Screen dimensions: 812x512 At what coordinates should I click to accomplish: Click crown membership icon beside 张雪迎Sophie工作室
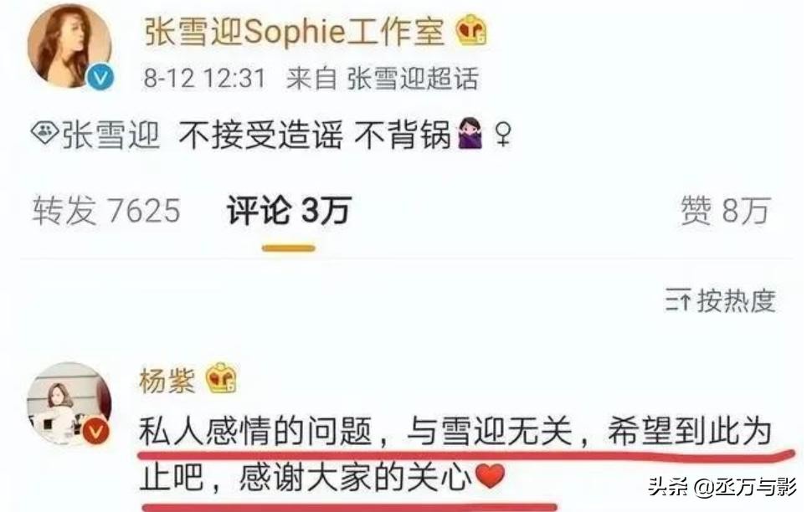pyautogui.click(x=470, y=30)
